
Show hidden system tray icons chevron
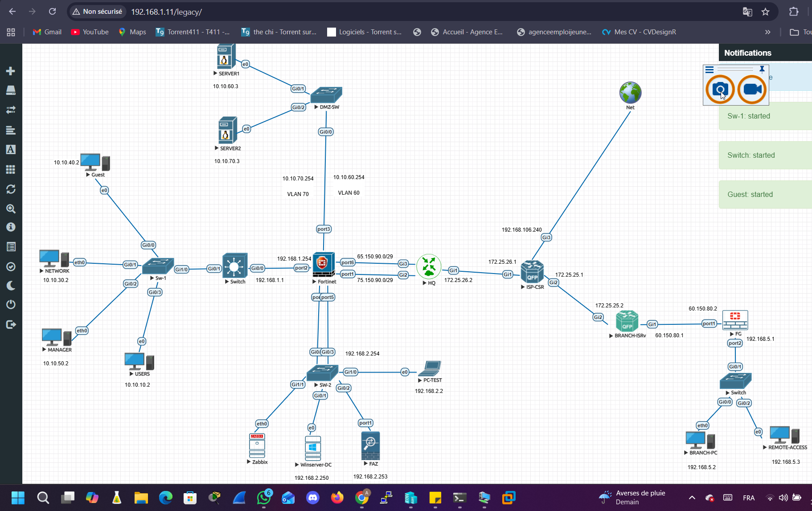coord(692,498)
